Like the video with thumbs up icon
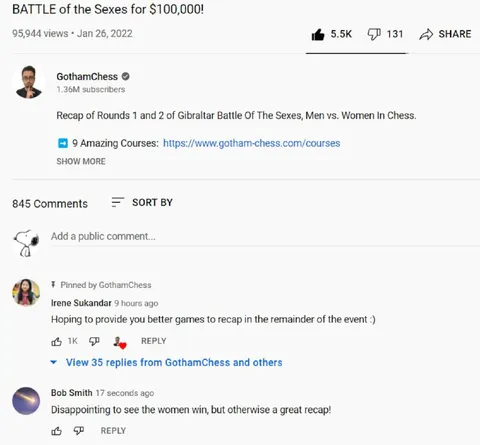Image resolution: width=480 pixels, height=445 pixels. coord(318,34)
